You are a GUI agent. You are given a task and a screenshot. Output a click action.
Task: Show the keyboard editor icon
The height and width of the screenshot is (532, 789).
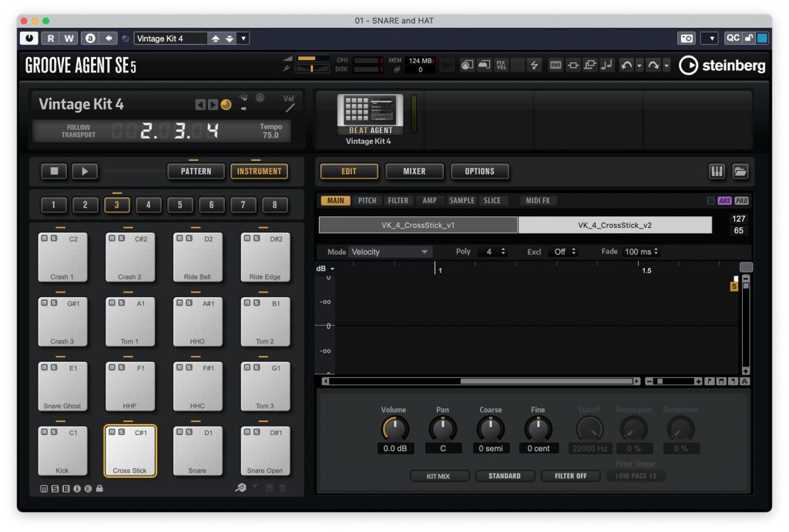pos(717,172)
